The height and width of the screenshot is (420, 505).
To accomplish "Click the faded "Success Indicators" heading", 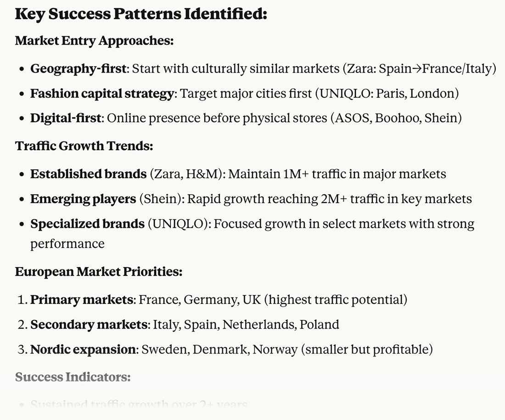I will pos(73,377).
